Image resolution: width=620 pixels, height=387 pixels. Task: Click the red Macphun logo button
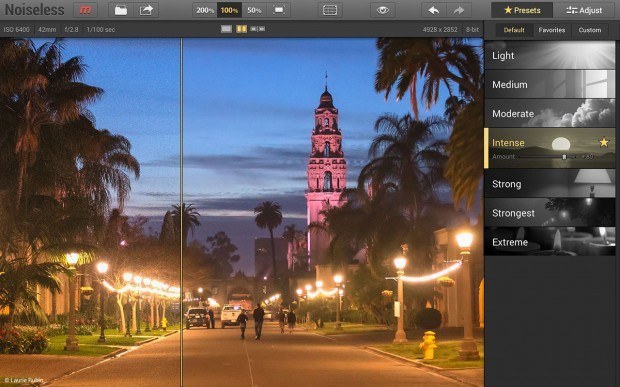click(x=85, y=10)
